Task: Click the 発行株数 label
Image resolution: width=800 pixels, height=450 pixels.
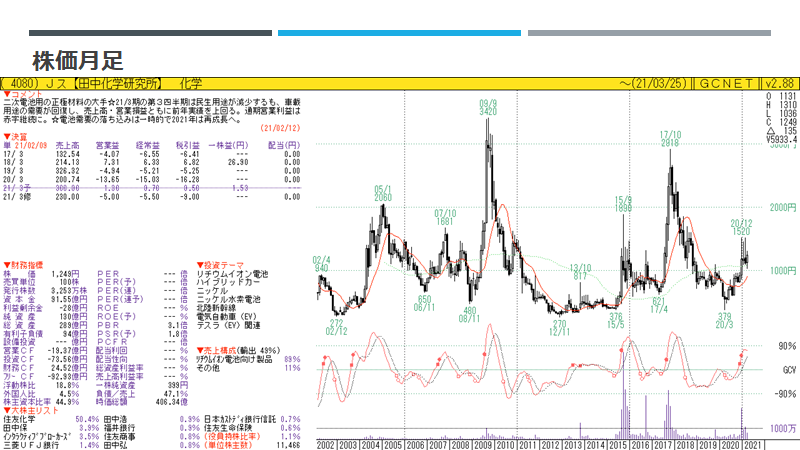Action: tap(19, 291)
